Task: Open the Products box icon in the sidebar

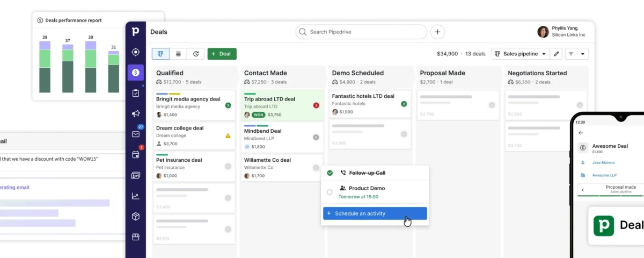Action: 135,216
